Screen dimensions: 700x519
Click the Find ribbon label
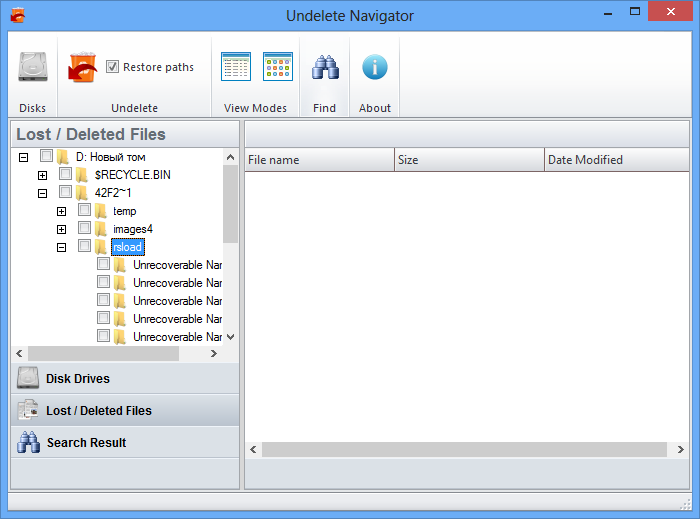tap(325, 108)
